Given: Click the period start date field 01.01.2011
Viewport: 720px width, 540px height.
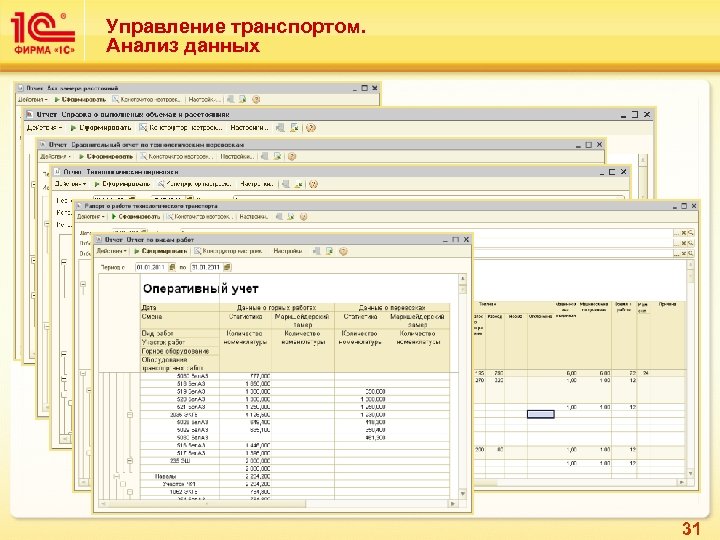Looking at the screenshot, I should coord(152,267).
